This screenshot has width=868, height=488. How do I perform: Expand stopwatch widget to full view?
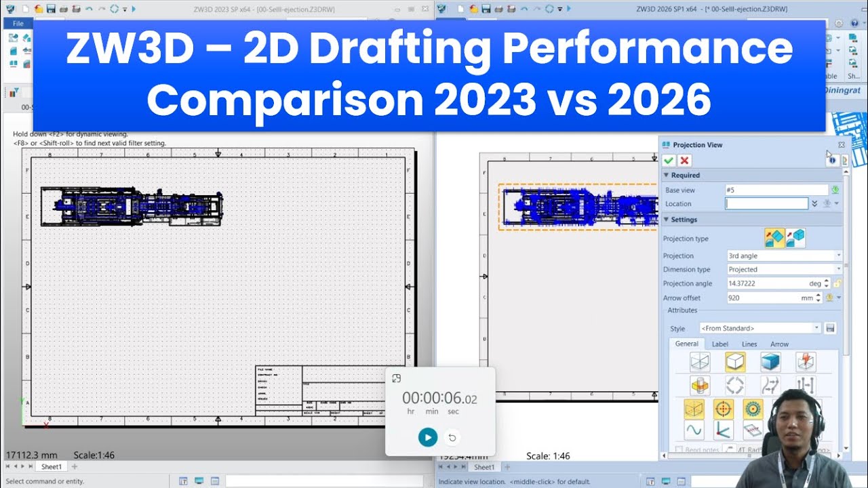tap(397, 378)
